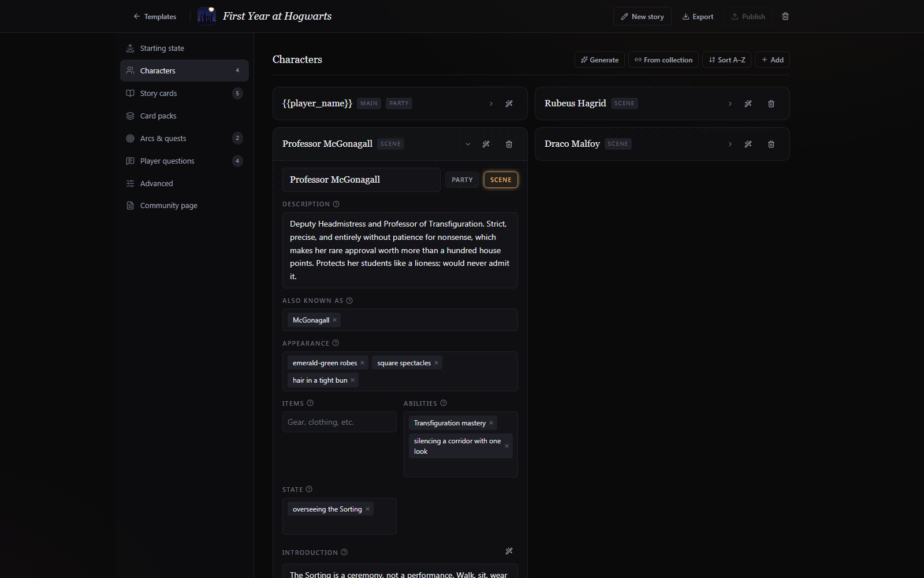This screenshot has height=578, width=924.
Task: Open Card packs section
Action: pos(184,116)
